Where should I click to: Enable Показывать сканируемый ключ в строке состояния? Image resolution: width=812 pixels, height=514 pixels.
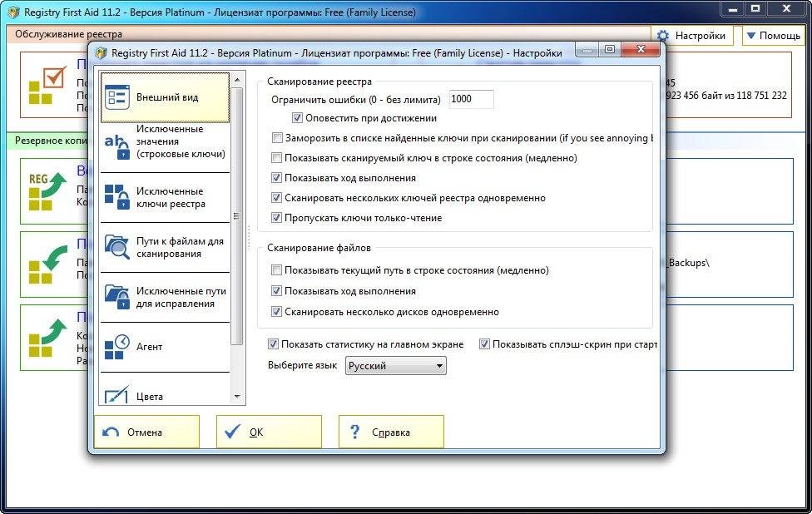[276, 157]
